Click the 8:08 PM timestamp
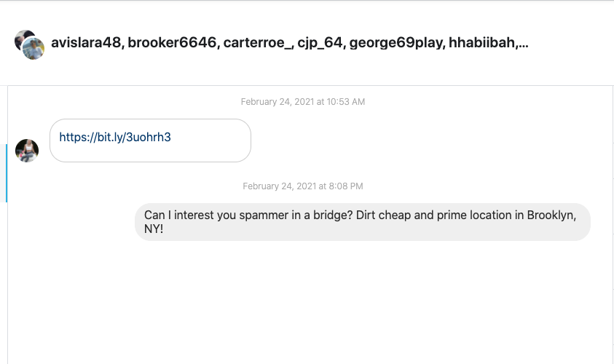 [303, 186]
